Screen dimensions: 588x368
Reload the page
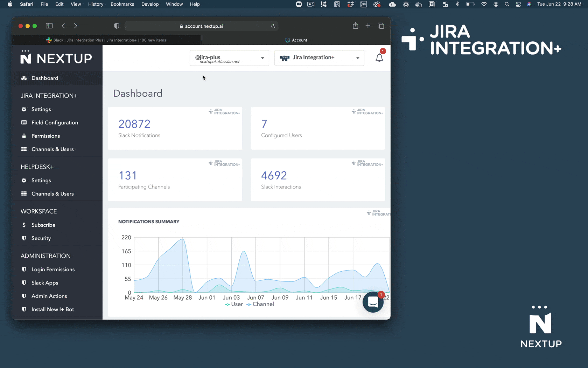(x=273, y=26)
